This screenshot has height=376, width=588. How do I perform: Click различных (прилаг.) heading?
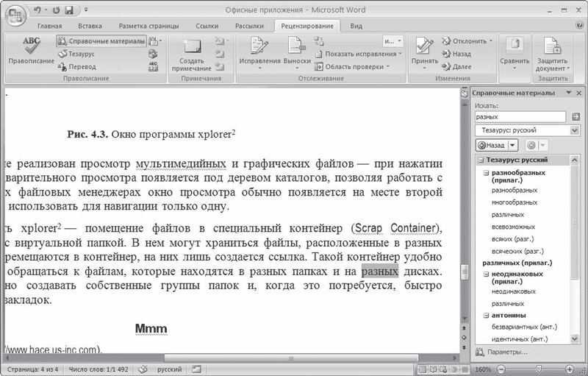pos(517,263)
